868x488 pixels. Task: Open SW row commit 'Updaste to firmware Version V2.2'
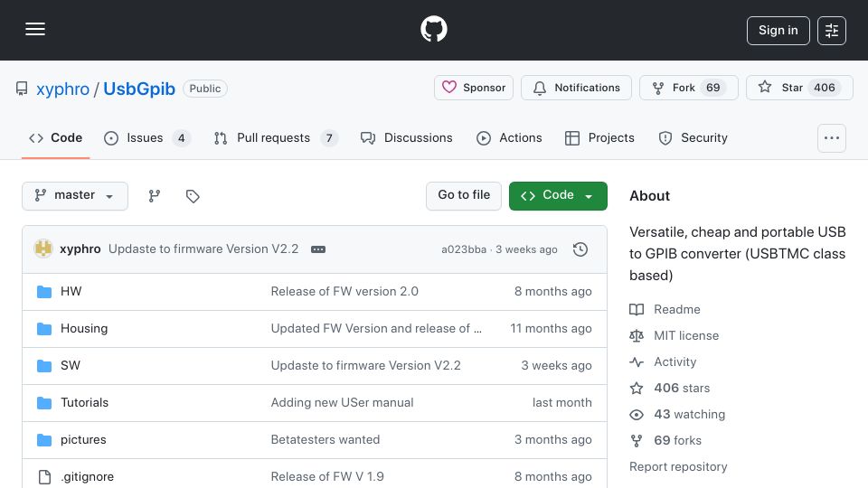[365, 366]
